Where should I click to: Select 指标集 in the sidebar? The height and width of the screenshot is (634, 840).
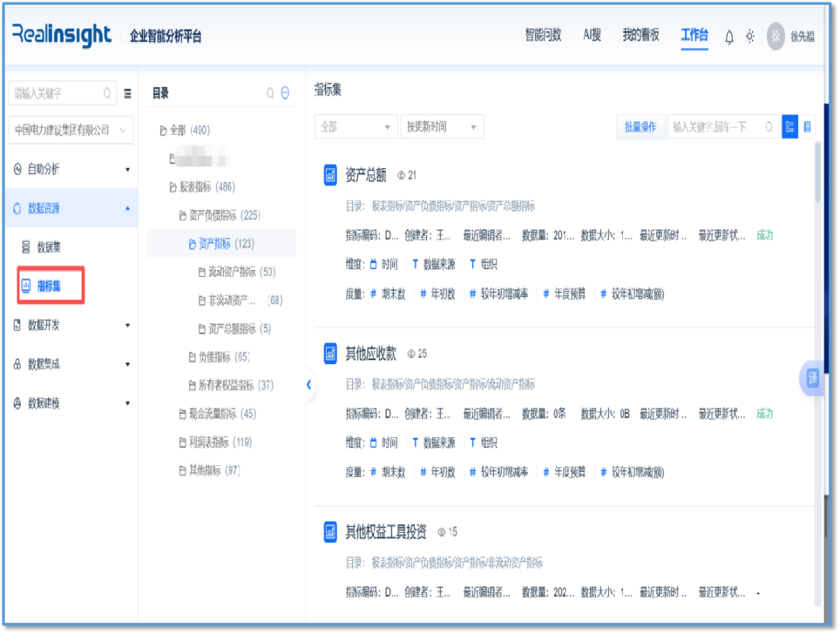pos(49,285)
